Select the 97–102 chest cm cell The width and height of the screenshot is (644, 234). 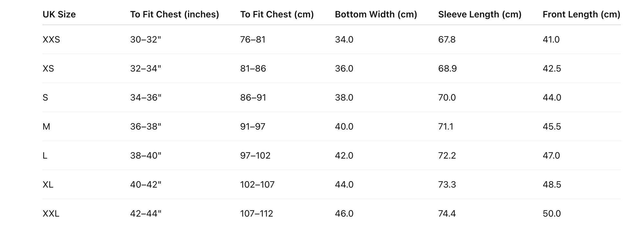[255, 156]
